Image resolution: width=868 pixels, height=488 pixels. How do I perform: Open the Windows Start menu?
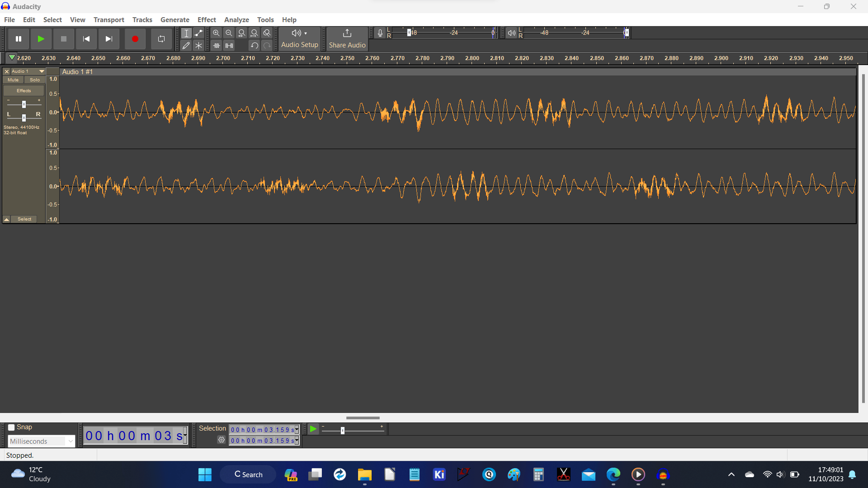click(205, 474)
